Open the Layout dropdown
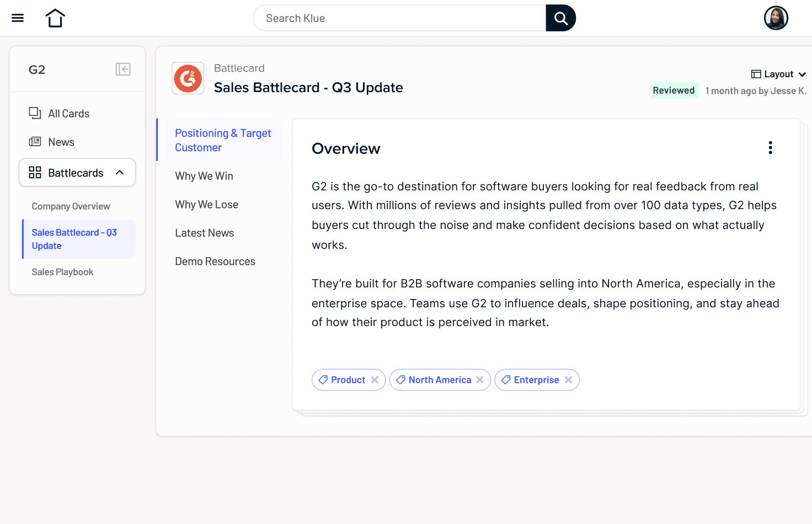The width and height of the screenshot is (812, 524). tap(778, 74)
